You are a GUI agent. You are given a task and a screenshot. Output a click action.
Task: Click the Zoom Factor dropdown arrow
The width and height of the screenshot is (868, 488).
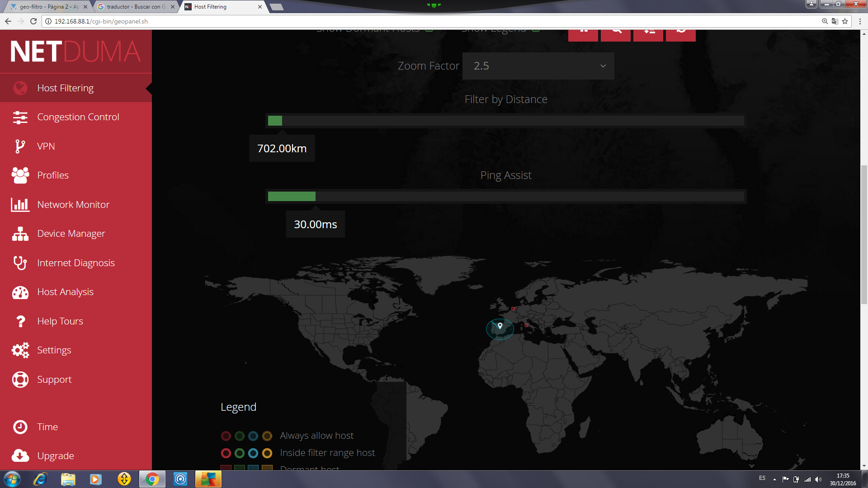pos(603,66)
